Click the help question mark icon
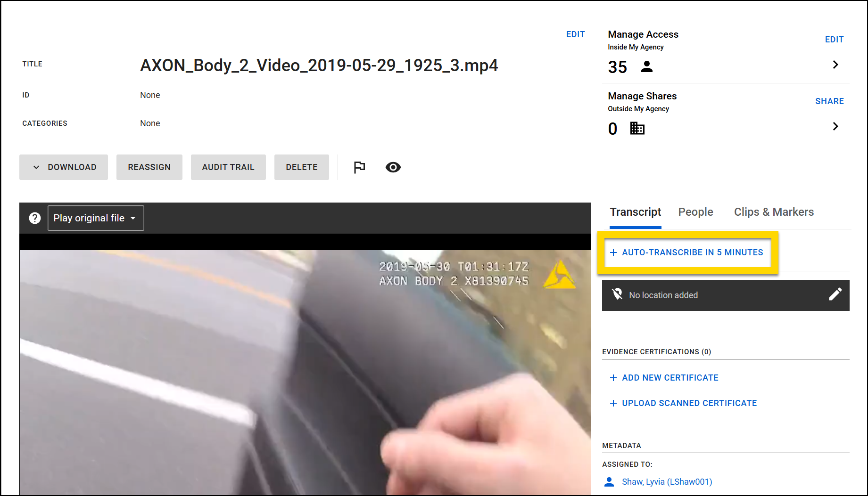The height and width of the screenshot is (496, 868). (x=35, y=218)
